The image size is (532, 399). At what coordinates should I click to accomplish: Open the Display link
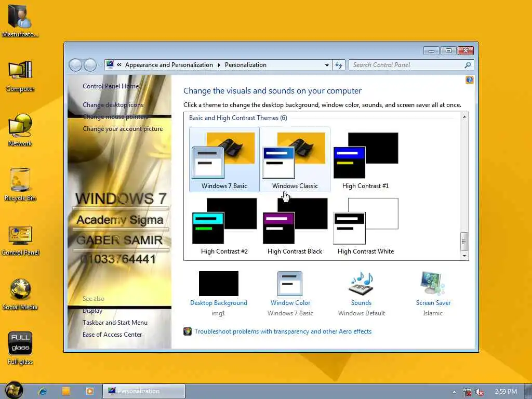[x=92, y=311]
